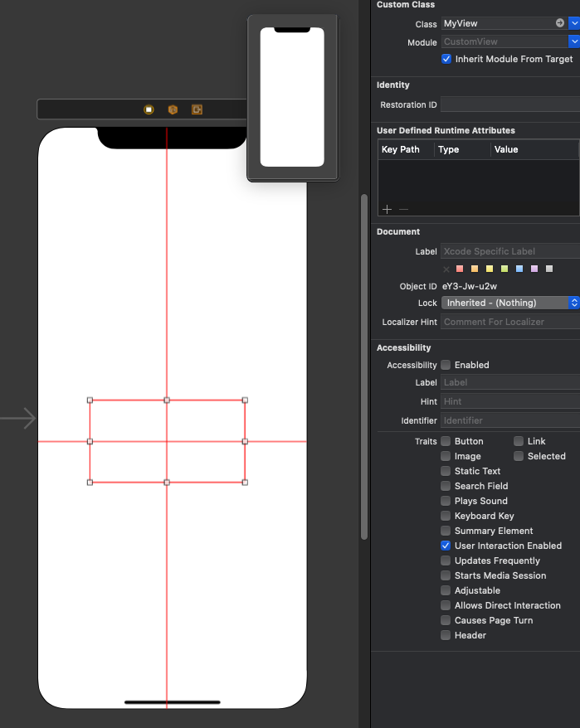Click the canvas vertical scrollbar
580x728 pixels.
coord(364,366)
